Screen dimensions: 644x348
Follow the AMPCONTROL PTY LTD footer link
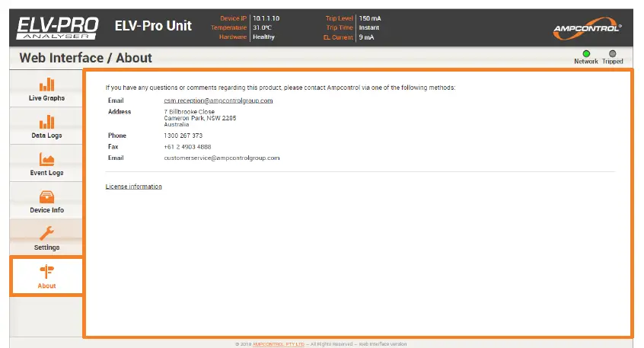[279, 344]
